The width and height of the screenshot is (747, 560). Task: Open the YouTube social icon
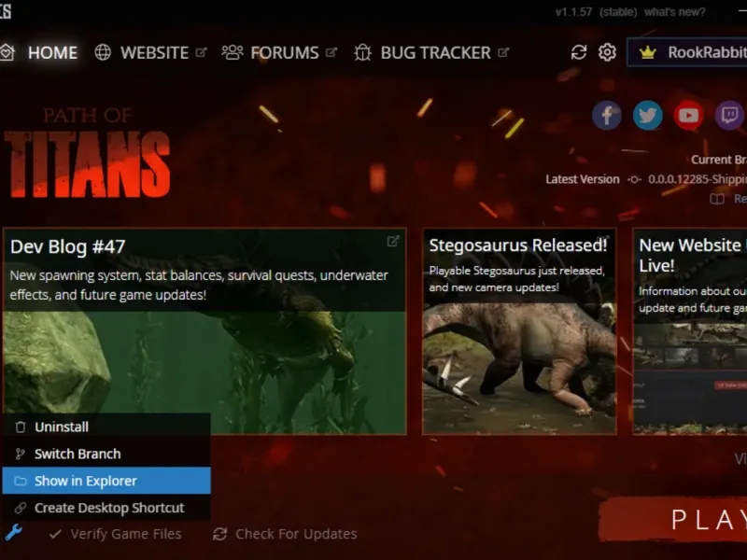(x=688, y=115)
